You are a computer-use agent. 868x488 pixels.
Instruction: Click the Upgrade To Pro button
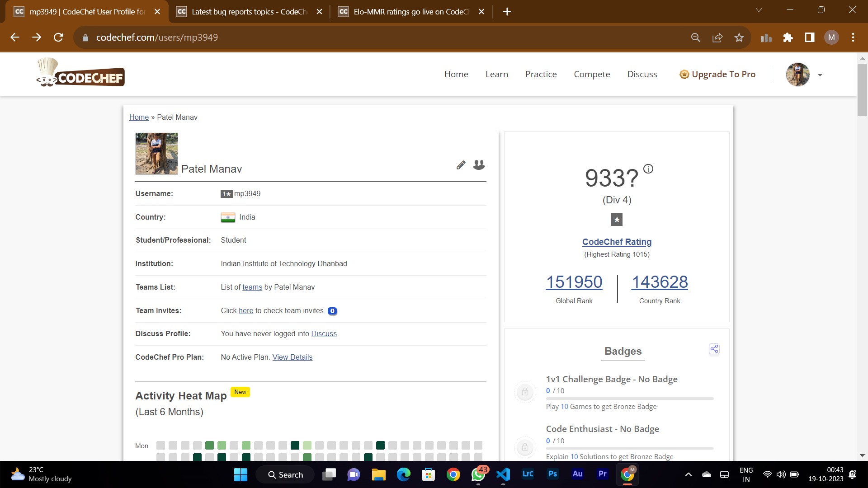click(x=717, y=74)
